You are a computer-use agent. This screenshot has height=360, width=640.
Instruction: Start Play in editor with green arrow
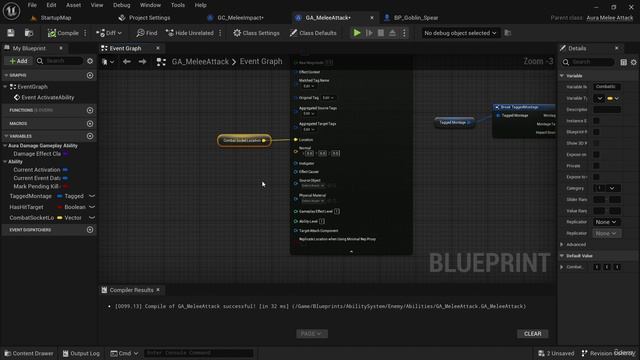[357, 33]
